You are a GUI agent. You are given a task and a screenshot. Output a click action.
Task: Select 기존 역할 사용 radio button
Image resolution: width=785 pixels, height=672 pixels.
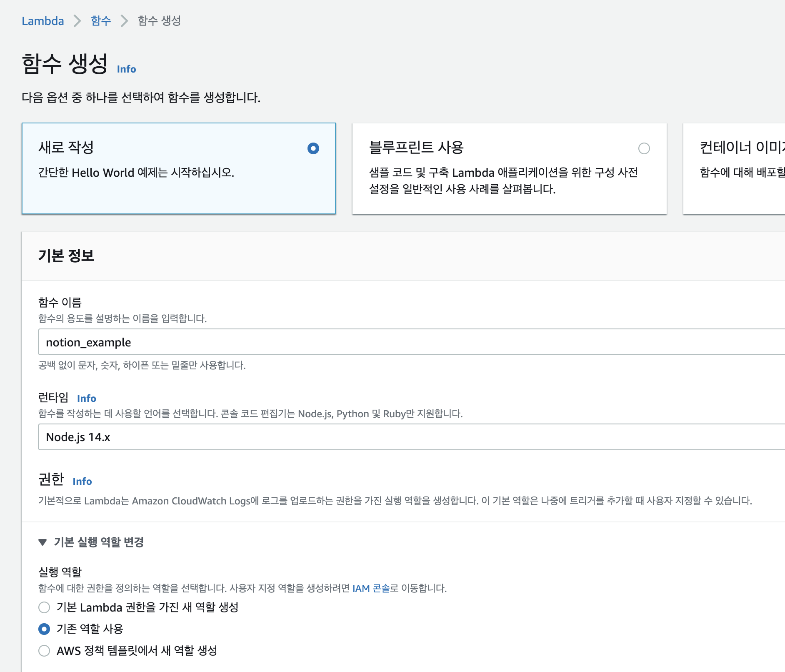pos(44,629)
